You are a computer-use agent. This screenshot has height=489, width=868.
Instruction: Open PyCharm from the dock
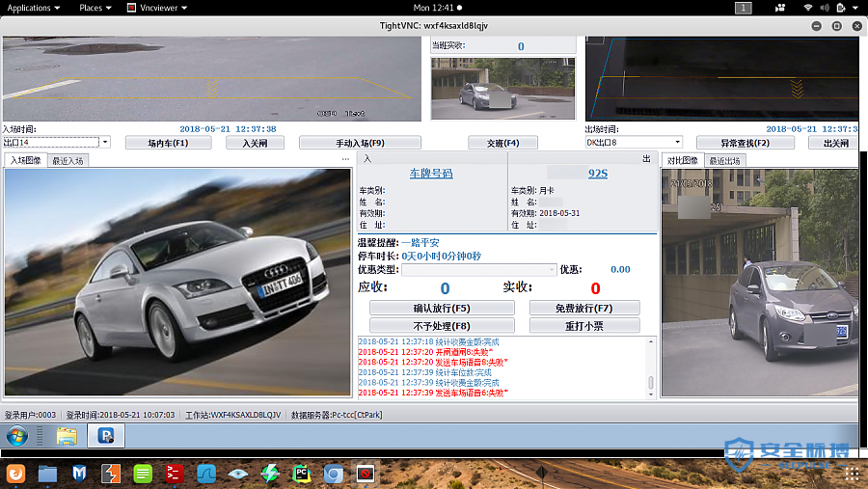coord(302,474)
